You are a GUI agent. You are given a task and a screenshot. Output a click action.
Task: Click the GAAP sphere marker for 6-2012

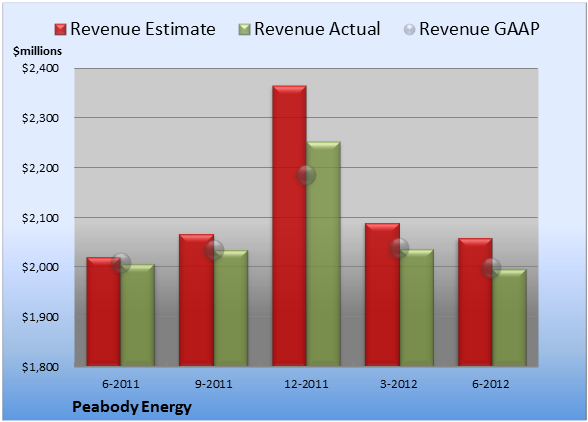click(x=491, y=268)
